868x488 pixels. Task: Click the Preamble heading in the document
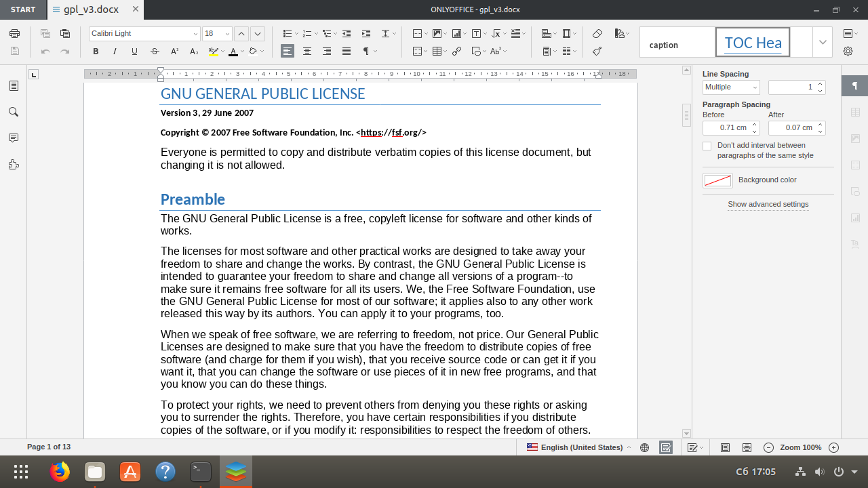(x=193, y=199)
